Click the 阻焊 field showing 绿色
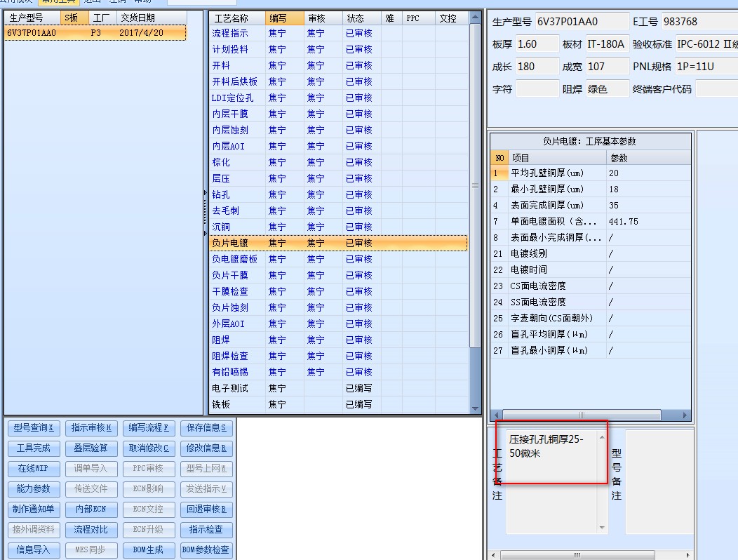 [x=607, y=89]
